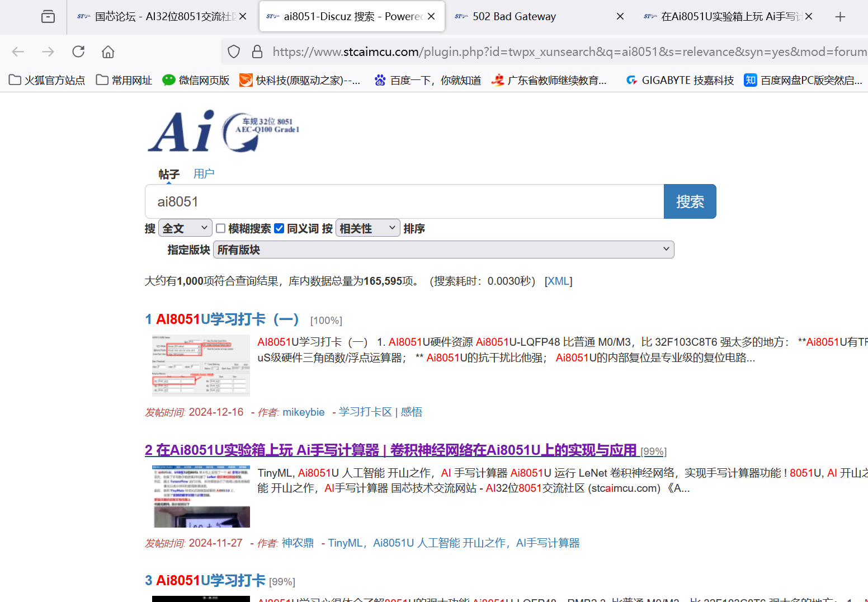Open the 快科技 bookmark
868x602 pixels.
click(300, 80)
